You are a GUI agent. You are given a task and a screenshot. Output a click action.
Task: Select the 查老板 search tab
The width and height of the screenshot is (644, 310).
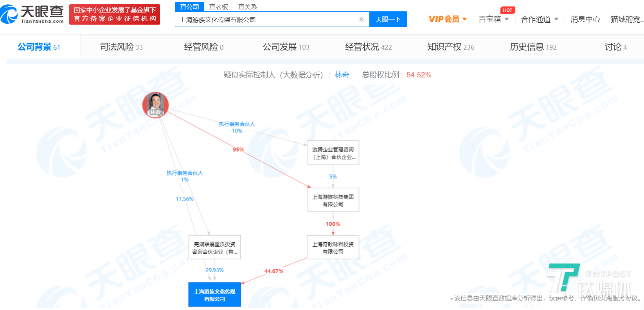[x=218, y=7]
